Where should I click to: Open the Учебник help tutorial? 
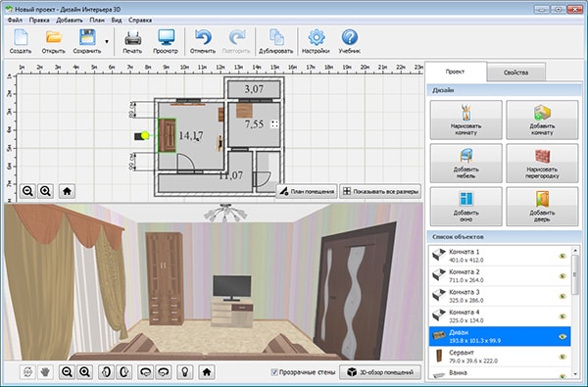pos(350,41)
